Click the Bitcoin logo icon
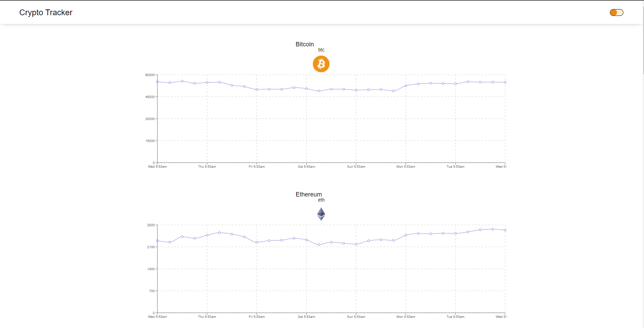 (321, 64)
